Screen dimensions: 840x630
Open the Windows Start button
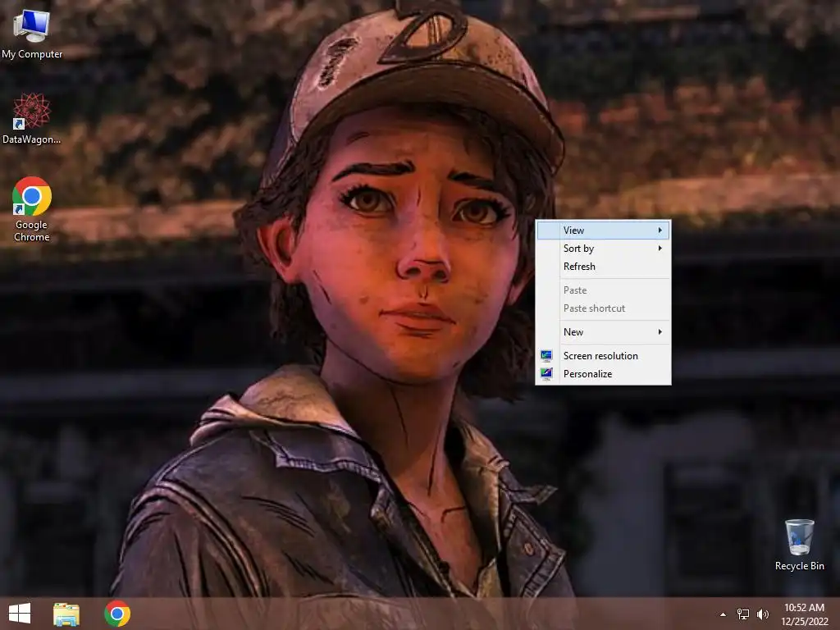click(x=20, y=614)
